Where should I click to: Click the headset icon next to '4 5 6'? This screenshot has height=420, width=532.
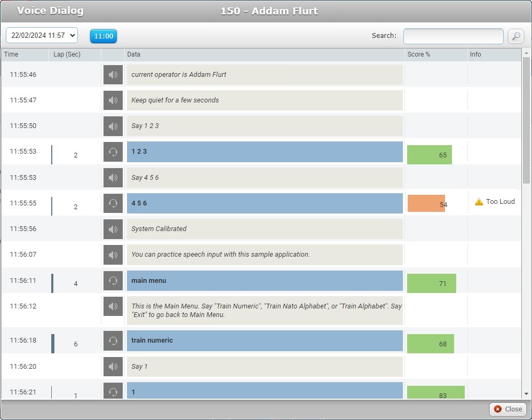pyautogui.click(x=113, y=203)
